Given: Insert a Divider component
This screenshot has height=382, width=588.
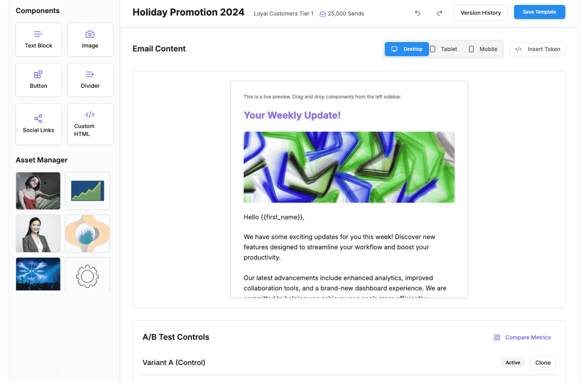Looking at the screenshot, I should coord(90,80).
